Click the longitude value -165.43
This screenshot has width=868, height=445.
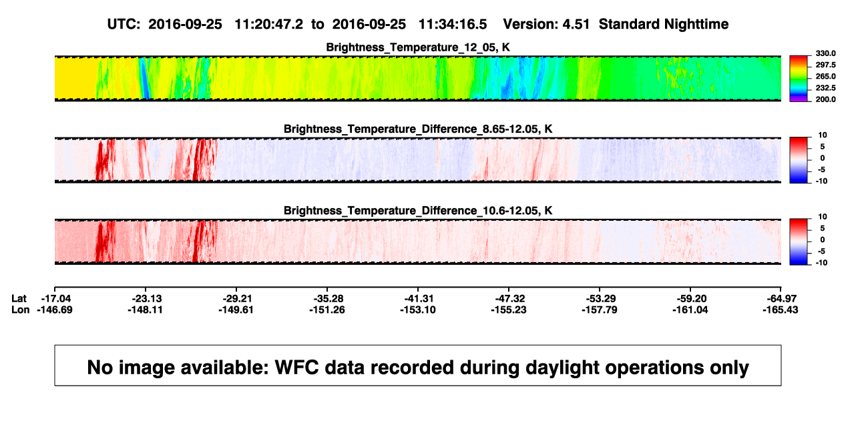783,310
